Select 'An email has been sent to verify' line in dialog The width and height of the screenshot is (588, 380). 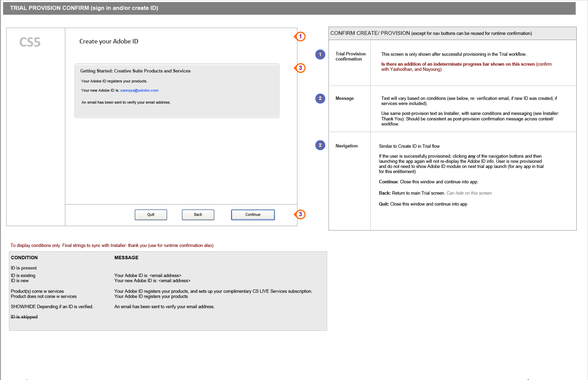pyautogui.click(x=126, y=102)
